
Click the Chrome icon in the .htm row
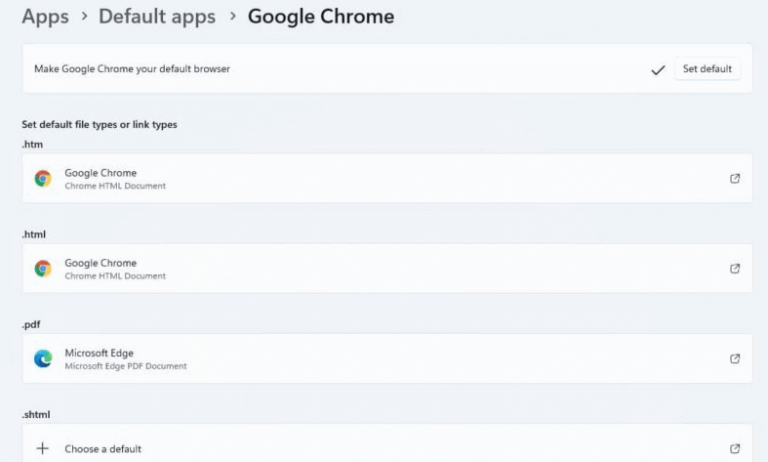click(43, 179)
